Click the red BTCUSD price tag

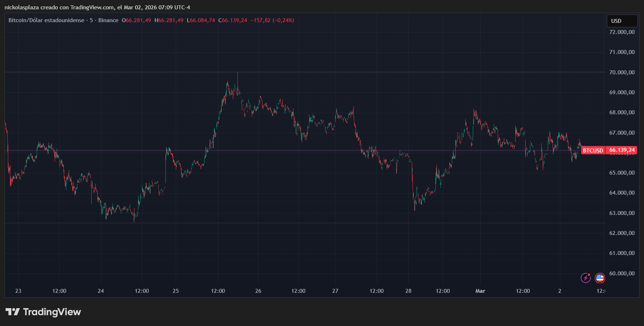(x=593, y=150)
